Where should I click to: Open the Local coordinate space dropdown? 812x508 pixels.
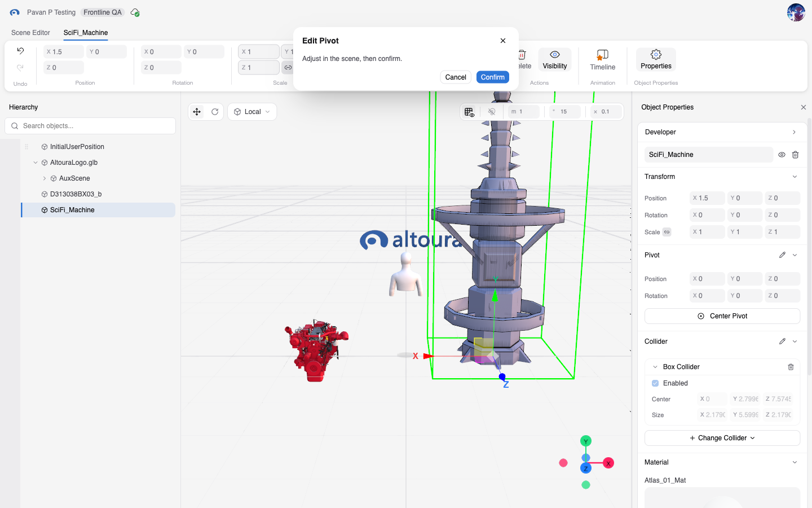[252, 112]
